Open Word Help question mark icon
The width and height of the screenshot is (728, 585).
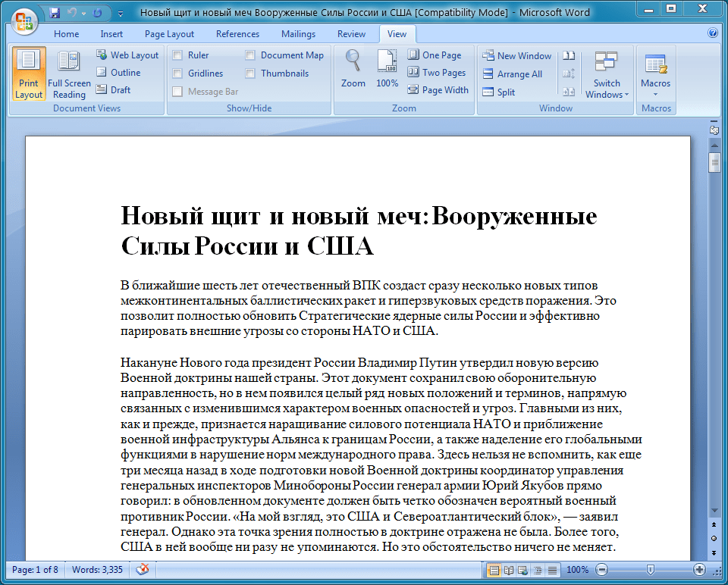[713, 33]
